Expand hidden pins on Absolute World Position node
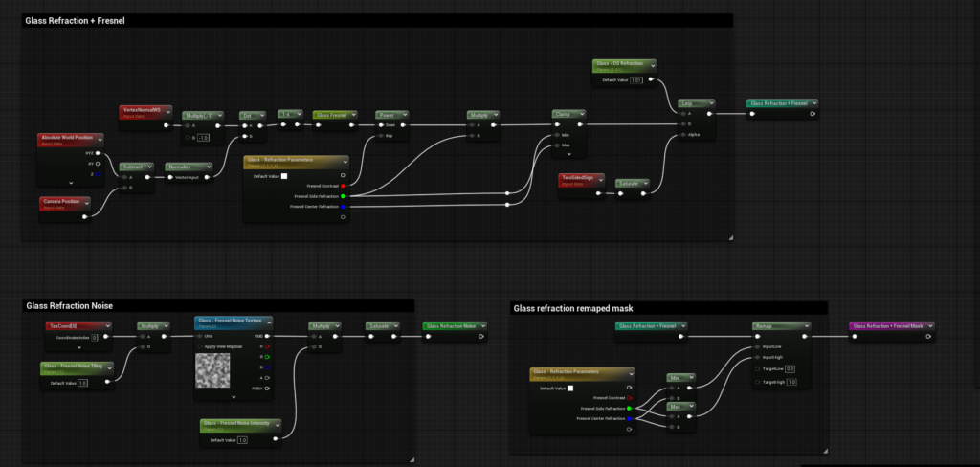 pyautogui.click(x=72, y=182)
